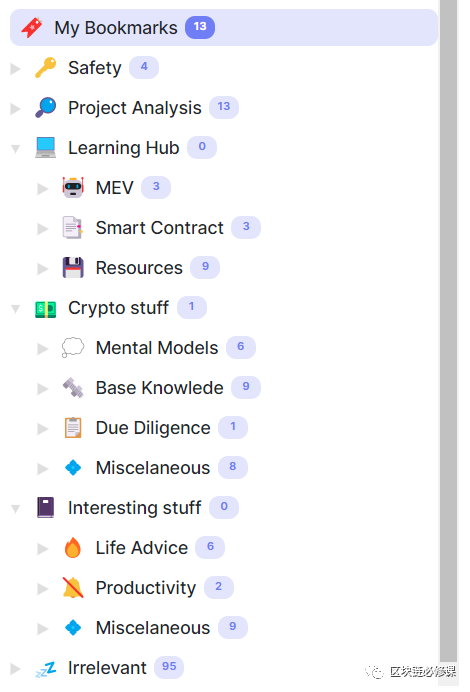
Task: Open the Due Diligence folder
Action: point(153,428)
